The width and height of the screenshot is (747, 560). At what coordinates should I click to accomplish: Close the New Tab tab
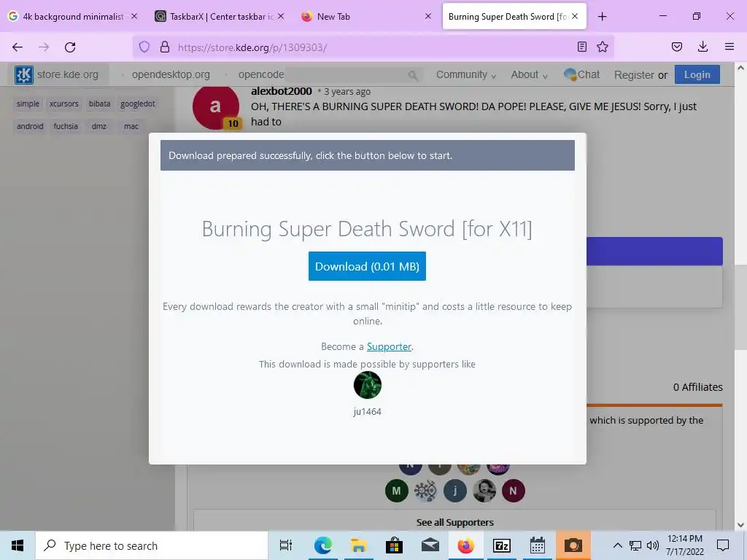click(x=427, y=16)
